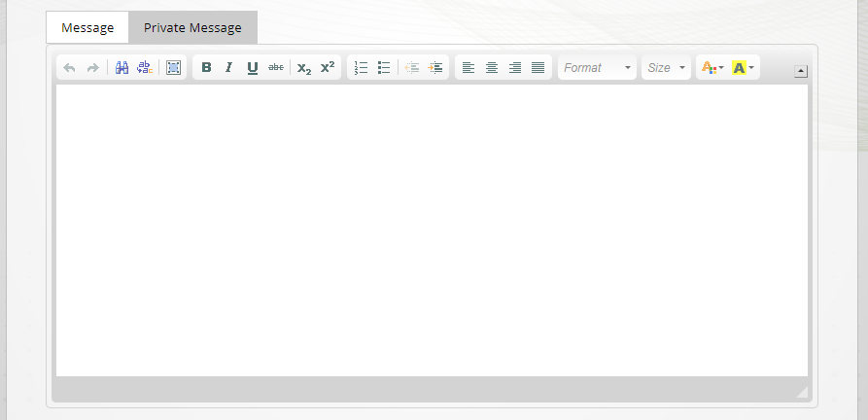Open the Format dropdown

tap(597, 68)
